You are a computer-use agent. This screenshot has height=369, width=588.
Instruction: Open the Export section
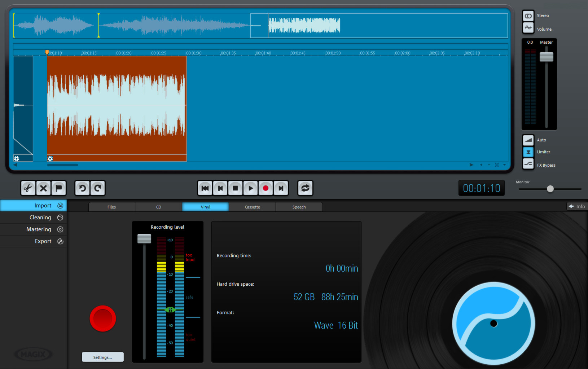point(33,241)
